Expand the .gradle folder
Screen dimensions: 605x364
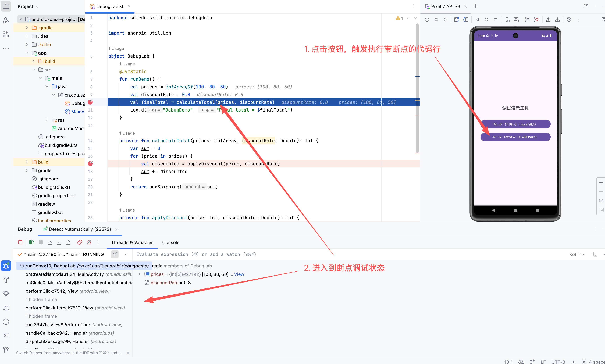pyautogui.click(x=27, y=28)
